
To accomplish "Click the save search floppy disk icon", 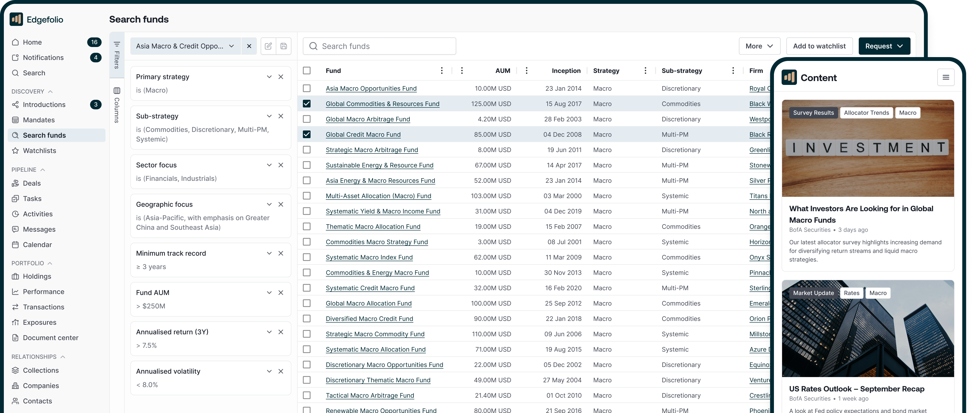I will 283,46.
